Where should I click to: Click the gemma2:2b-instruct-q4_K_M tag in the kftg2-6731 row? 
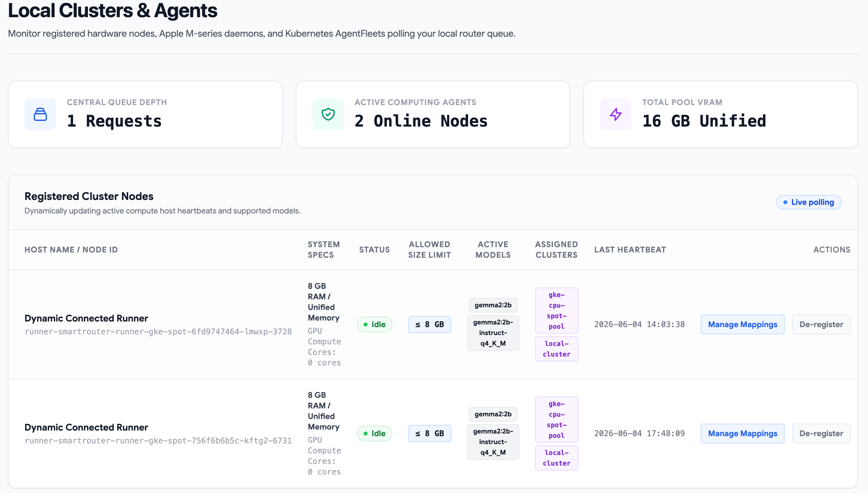(x=493, y=442)
